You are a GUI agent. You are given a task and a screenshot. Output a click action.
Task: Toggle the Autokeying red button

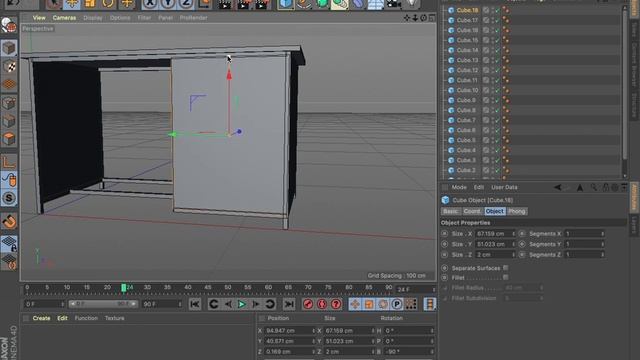pyautogui.click(x=322, y=304)
